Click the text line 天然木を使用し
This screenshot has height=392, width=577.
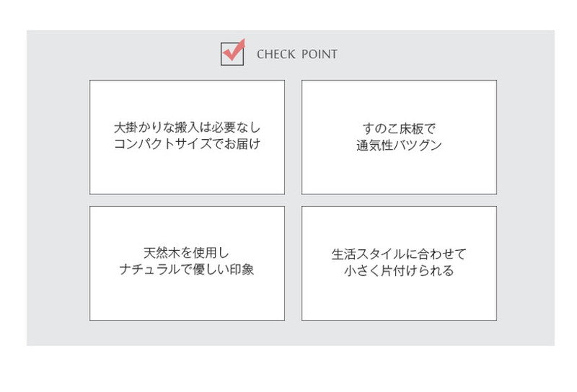coord(187,254)
